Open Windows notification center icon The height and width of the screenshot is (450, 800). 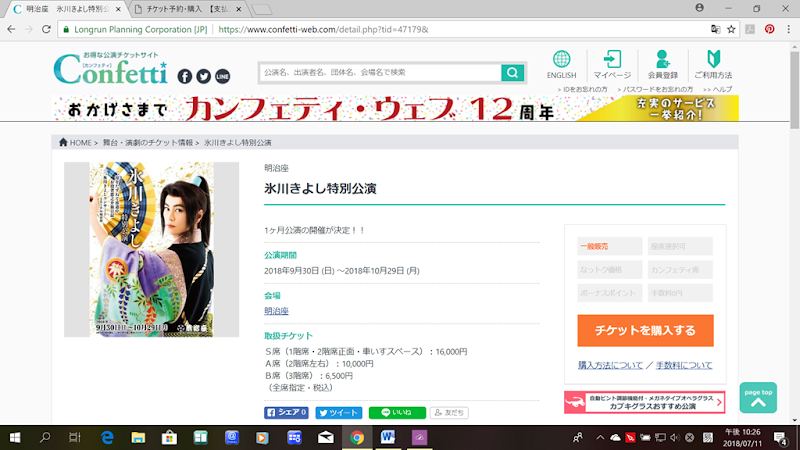coord(780,438)
